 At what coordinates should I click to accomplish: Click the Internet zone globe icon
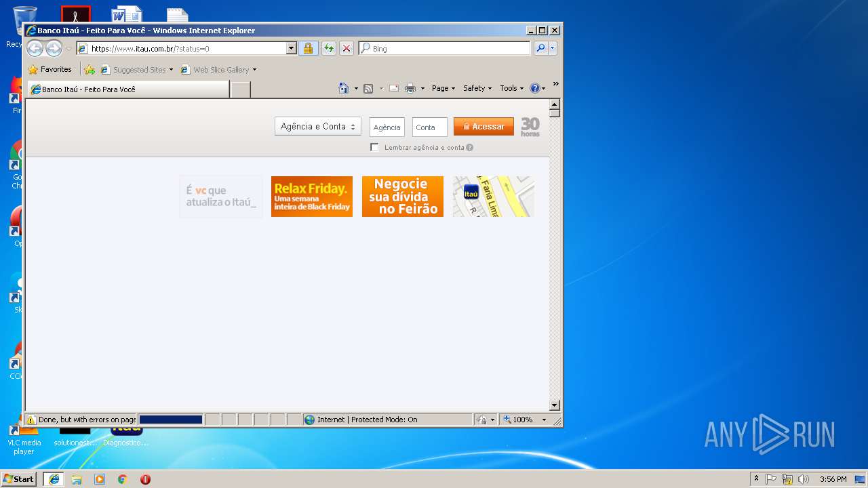[x=310, y=420]
